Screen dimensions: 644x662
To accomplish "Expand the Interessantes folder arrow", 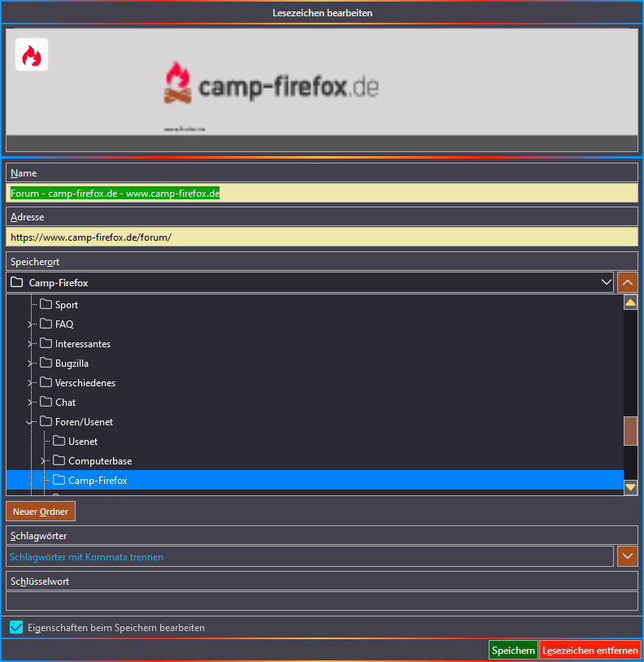I will (30, 344).
